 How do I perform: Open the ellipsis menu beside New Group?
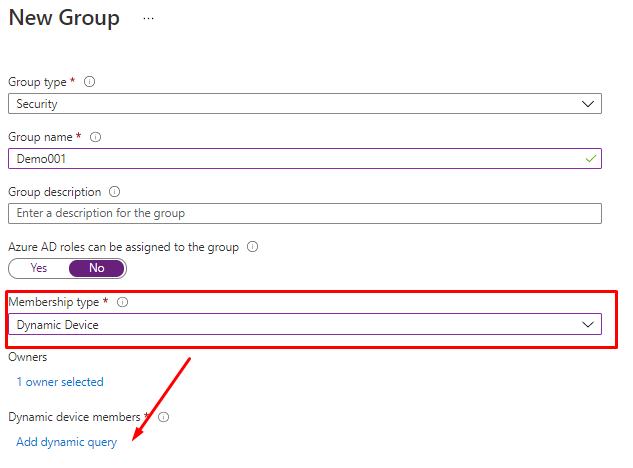[149, 18]
